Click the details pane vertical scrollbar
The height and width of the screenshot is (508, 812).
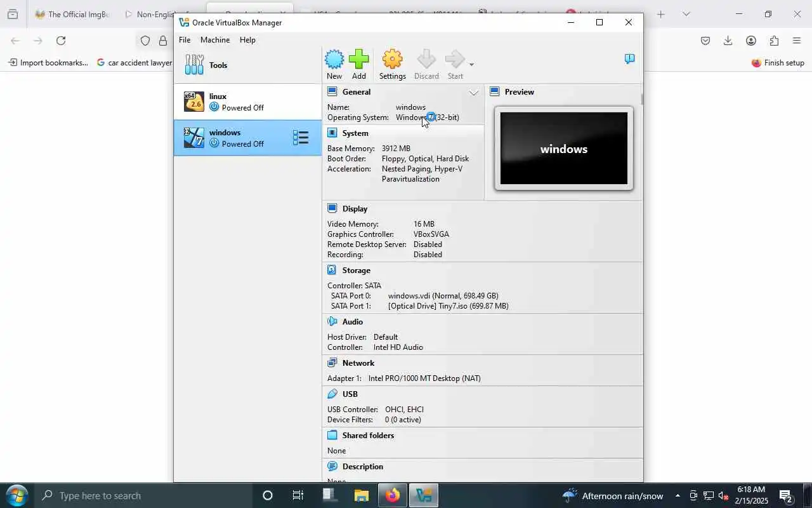(642, 100)
